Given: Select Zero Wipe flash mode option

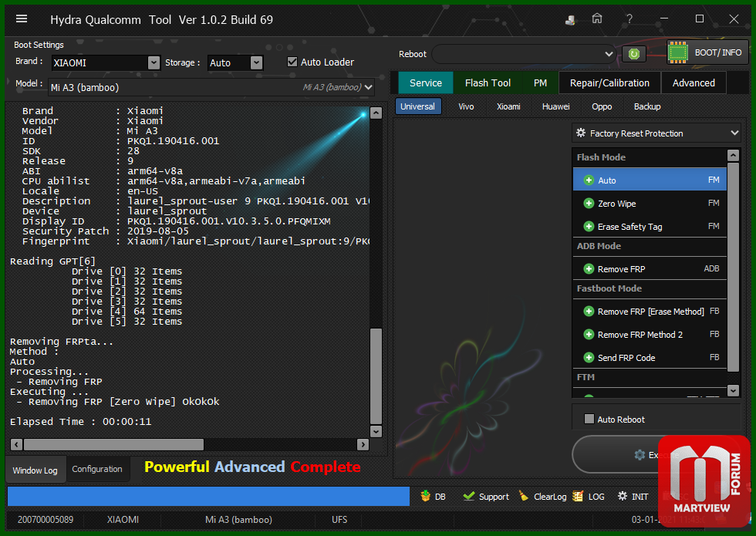Looking at the screenshot, I should 650,204.
